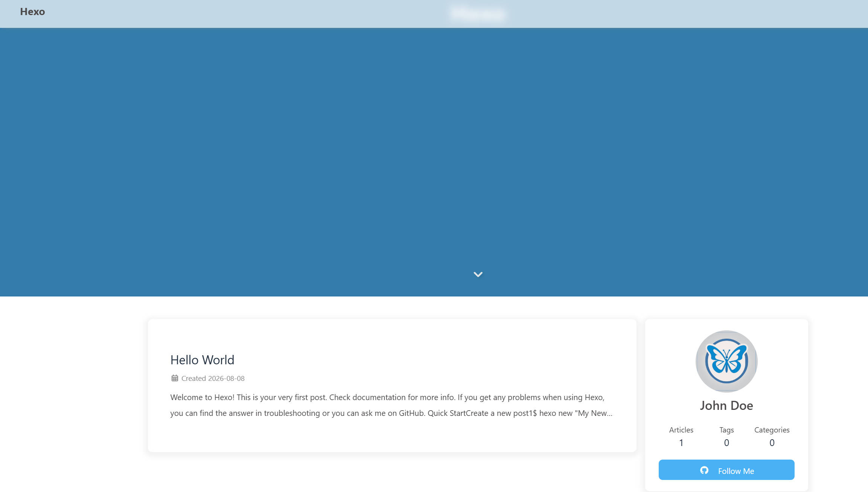This screenshot has height=492, width=868.
Task: Open the butterfly avatar image
Action: point(726,361)
